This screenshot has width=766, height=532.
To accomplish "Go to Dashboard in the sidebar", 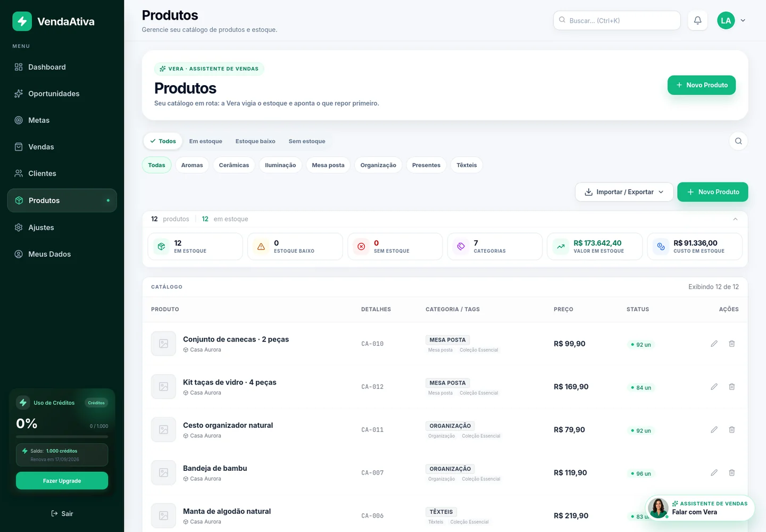I will (62, 67).
